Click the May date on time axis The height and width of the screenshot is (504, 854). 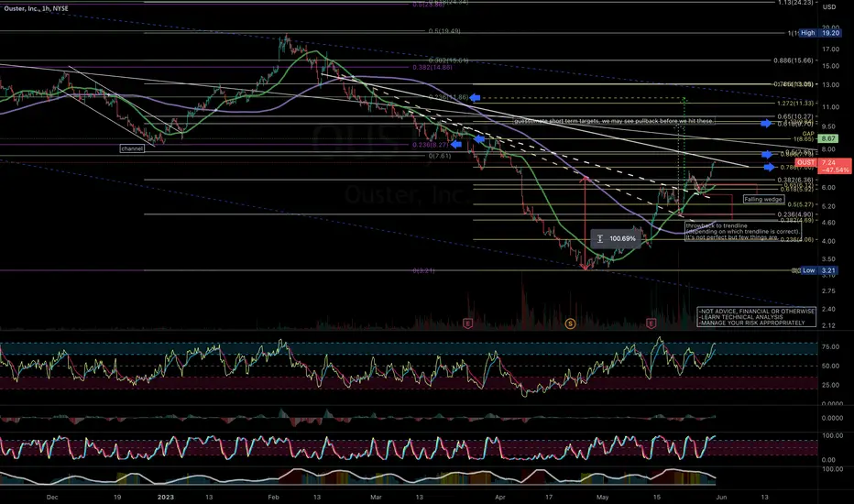[602, 497]
